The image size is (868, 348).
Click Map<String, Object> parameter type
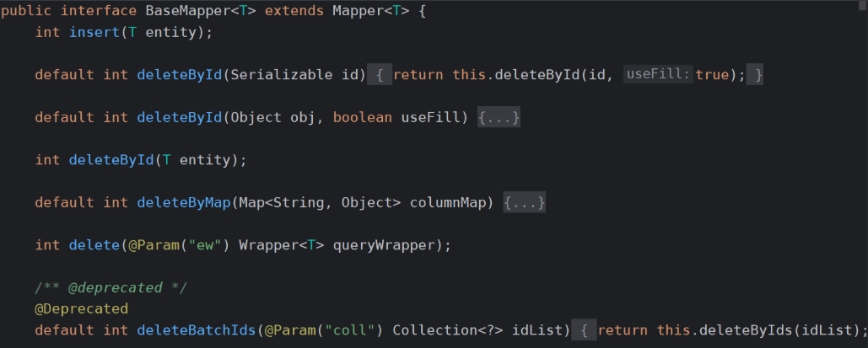click(x=320, y=202)
